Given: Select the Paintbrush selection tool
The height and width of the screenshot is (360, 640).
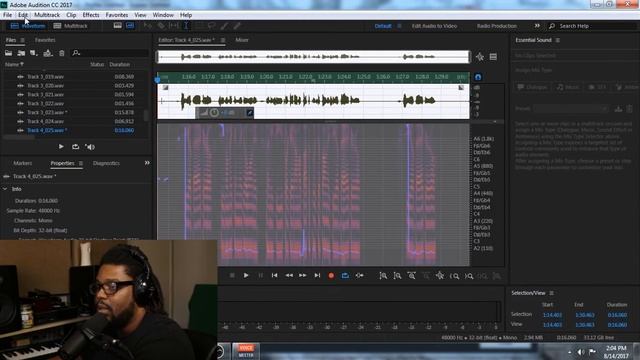Looking at the screenshot, I should 224,26.
